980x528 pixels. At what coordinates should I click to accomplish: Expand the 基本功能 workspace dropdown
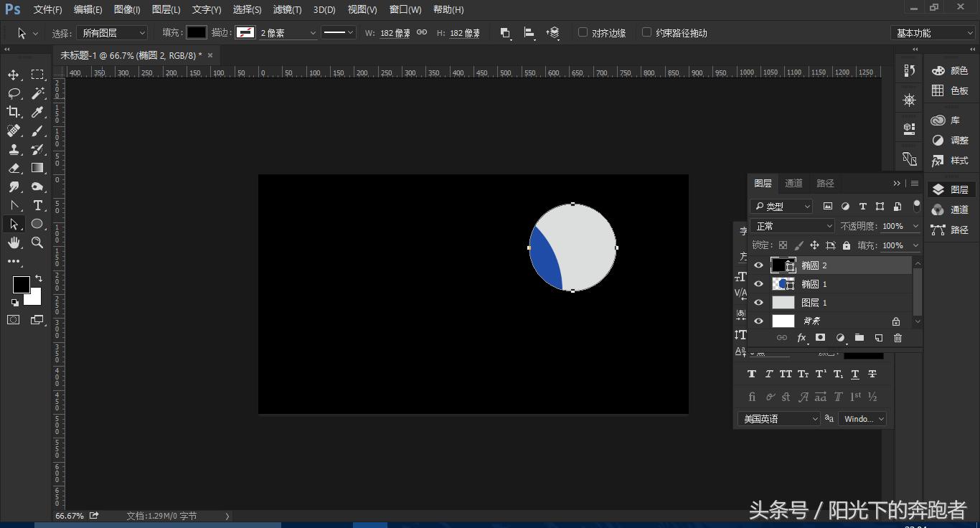point(933,33)
